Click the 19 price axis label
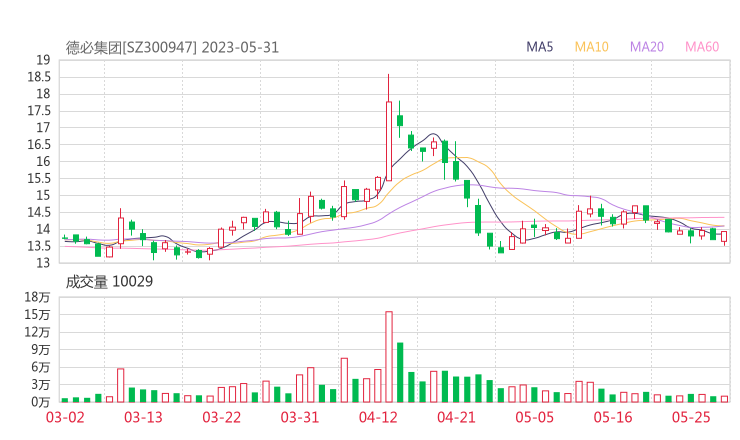 (43, 60)
